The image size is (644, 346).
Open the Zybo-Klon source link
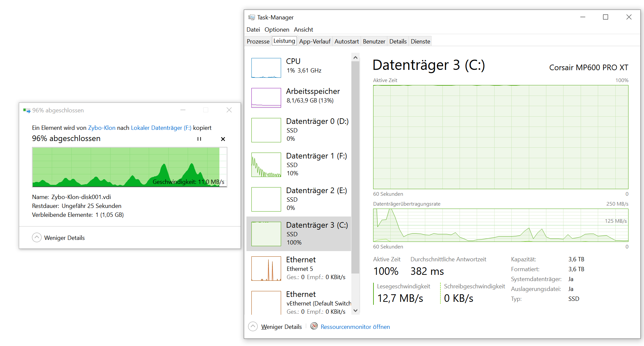click(x=102, y=128)
